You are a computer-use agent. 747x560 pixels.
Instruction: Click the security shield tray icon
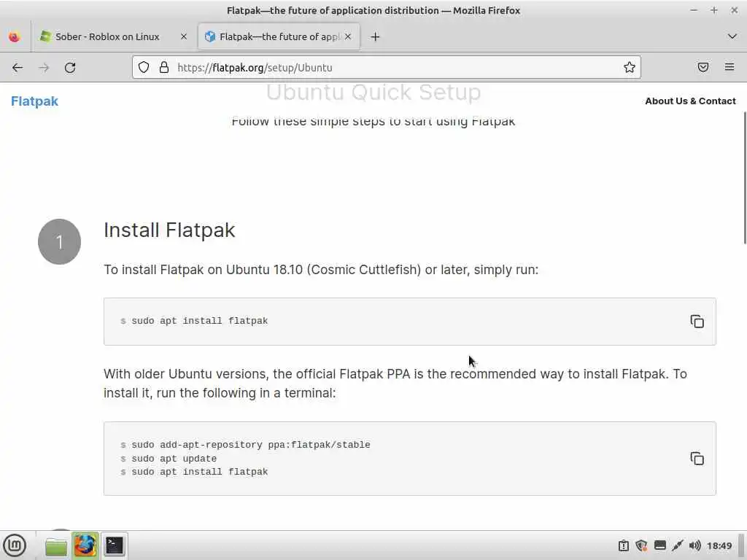pos(642,545)
